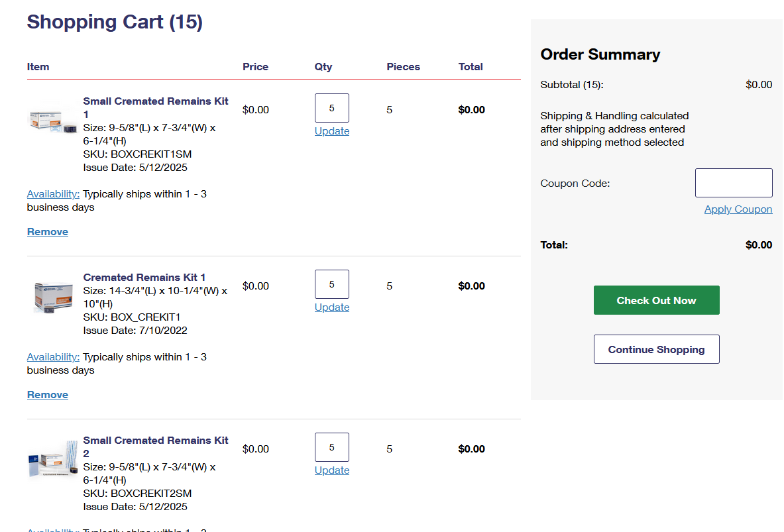Click quantity field for Small Cremated Remains Kit 1
784x532 pixels.
click(x=331, y=108)
